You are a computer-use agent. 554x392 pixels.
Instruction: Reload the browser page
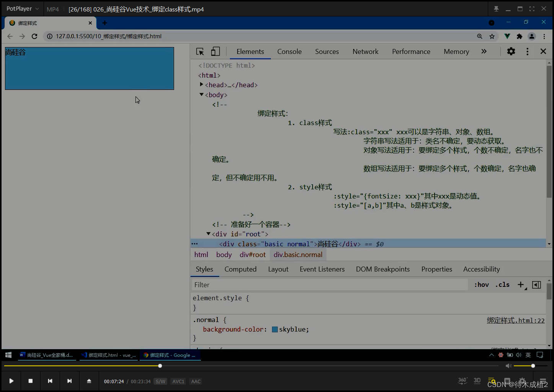tap(34, 36)
